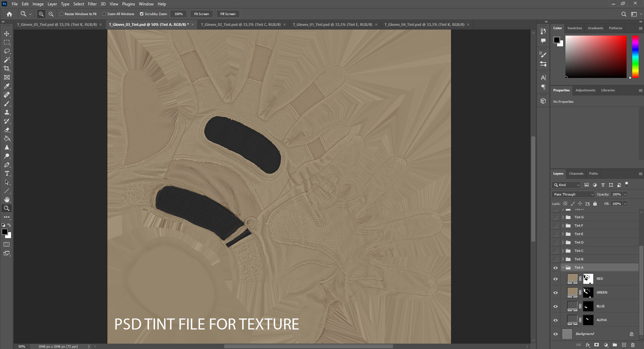Viewport: 644px width, 349px height.
Task: Select the Brush tool
Action: click(7, 103)
